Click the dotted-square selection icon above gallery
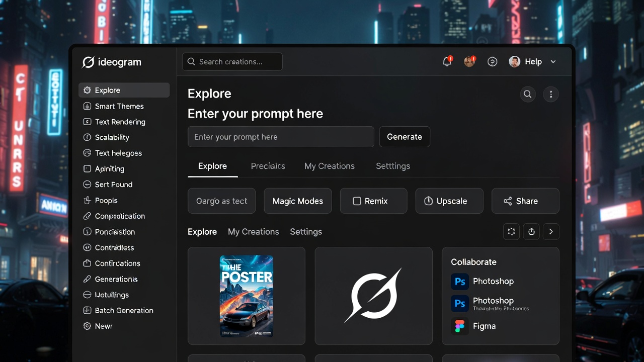 (x=512, y=232)
